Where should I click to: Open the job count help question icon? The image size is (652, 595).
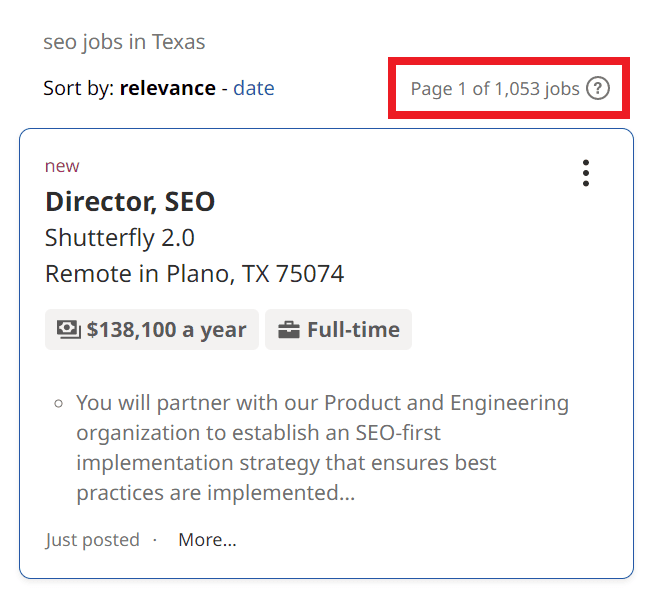[x=598, y=88]
